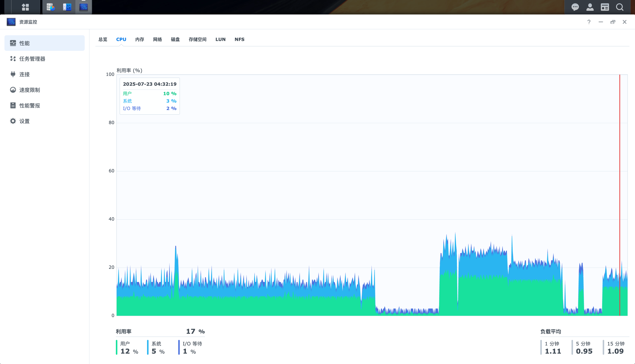The image size is (635, 364).
Task: Open 设置 in the sidebar
Action: tap(45, 121)
